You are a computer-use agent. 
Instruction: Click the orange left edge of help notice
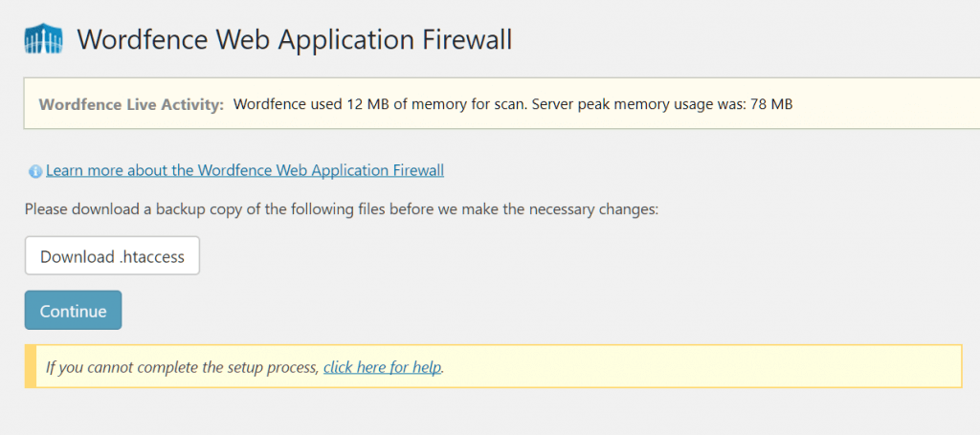click(31, 366)
